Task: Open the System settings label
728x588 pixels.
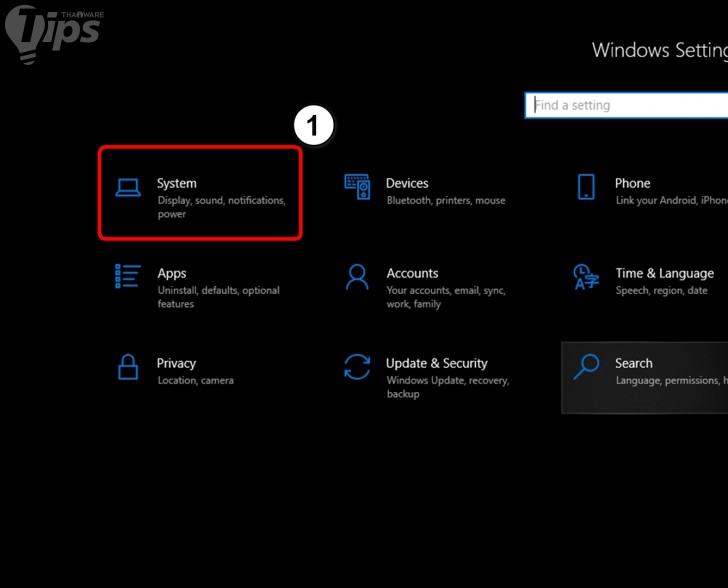Action: (176, 183)
